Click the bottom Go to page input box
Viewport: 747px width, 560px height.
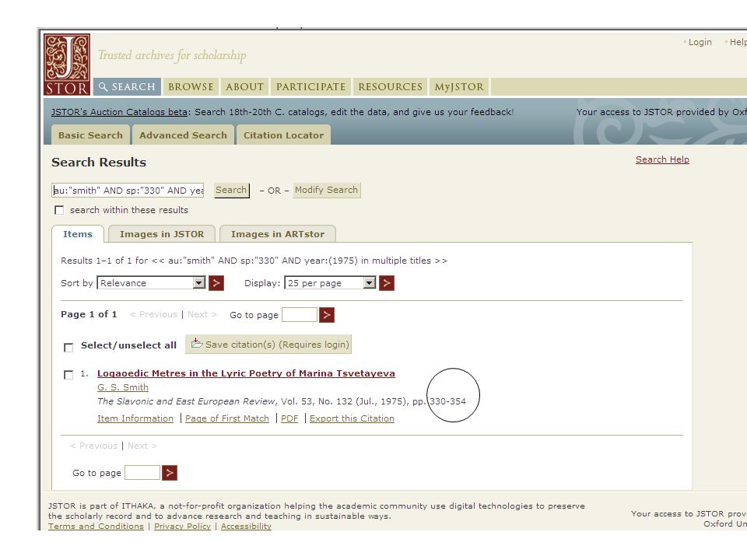click(142, 473)
